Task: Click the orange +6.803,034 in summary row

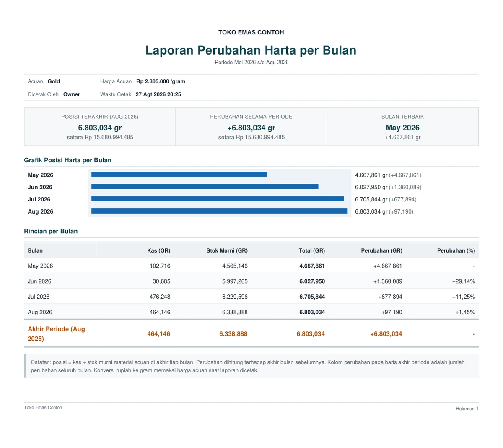Action: pos(386,334)
